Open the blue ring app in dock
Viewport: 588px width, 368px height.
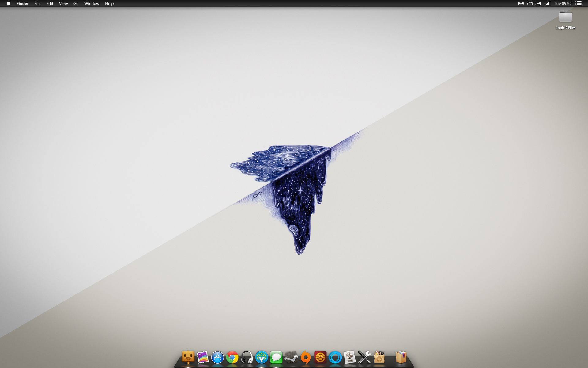pyautogui.click(x=335, y=357)
